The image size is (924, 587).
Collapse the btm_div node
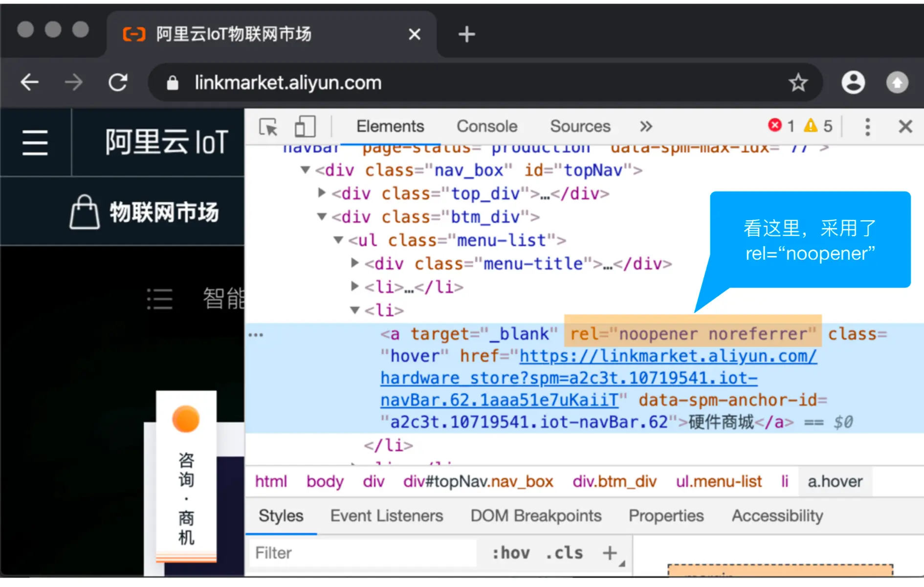pos(322,217)
